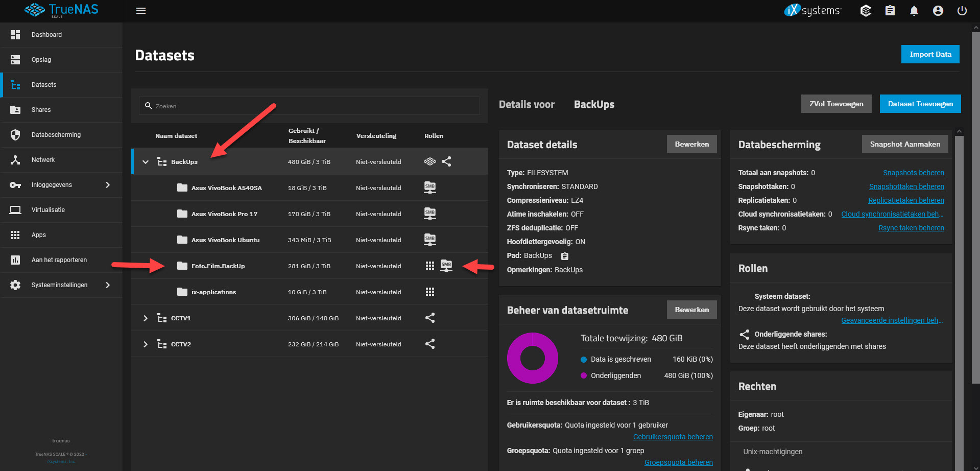Click SMB icon for Asus VivoBook A540SA
This screenshot has width=980, height=471.
(430, 187)
